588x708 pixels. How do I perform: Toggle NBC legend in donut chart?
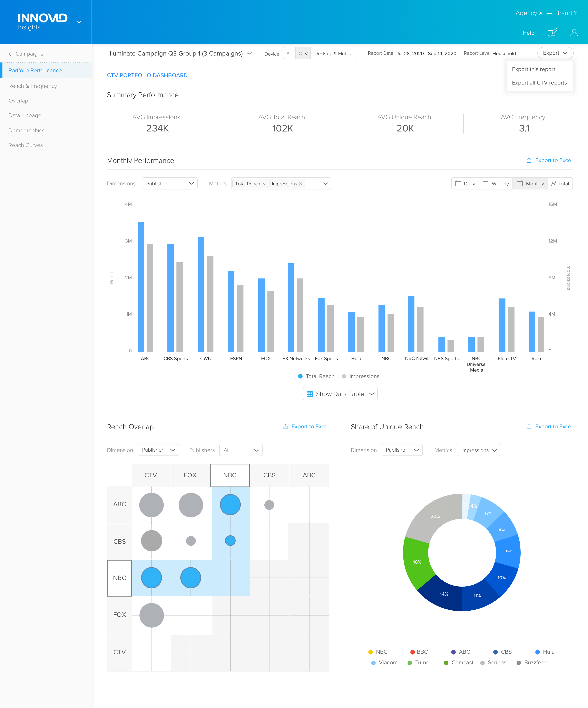click(x=378, y=652)
